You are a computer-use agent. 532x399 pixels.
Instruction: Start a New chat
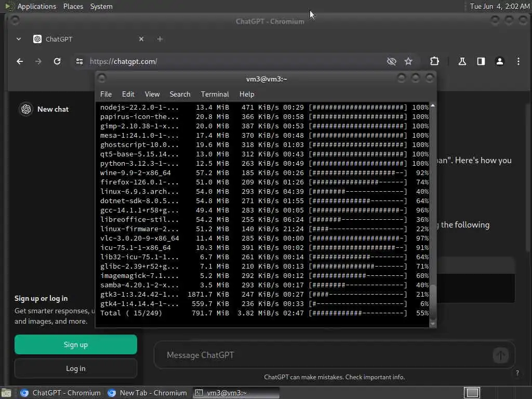coord(53,109)
